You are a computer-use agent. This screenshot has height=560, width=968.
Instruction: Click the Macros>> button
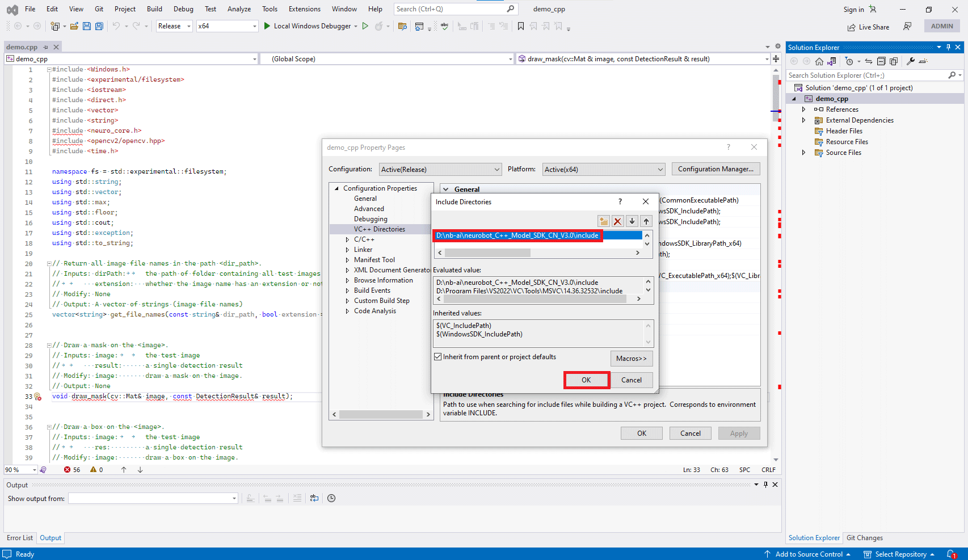pyautogui.click(x=632, y=359)
